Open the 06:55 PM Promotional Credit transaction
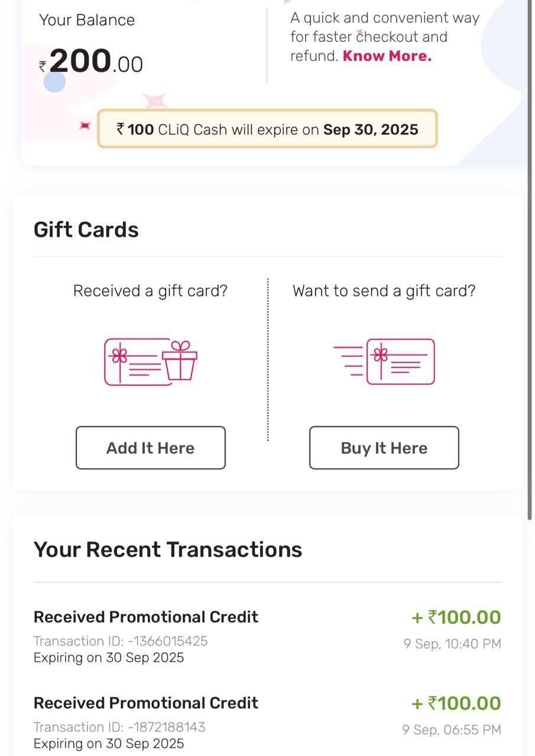 [x=267, y=723]
